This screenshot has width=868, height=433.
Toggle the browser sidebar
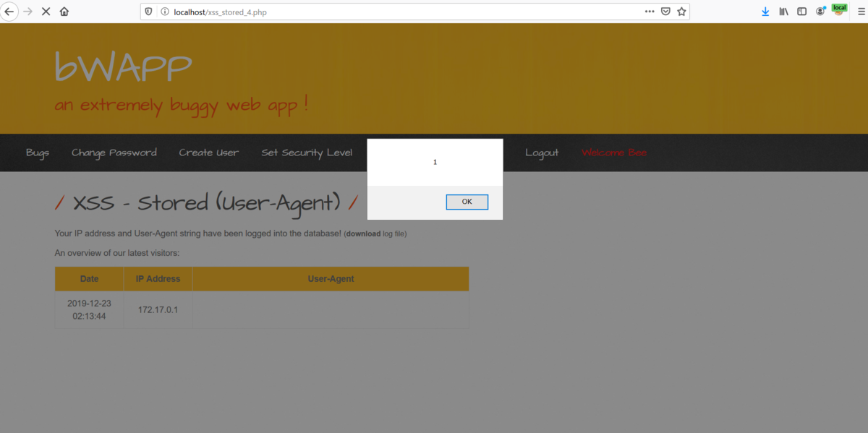click(801, 12)
